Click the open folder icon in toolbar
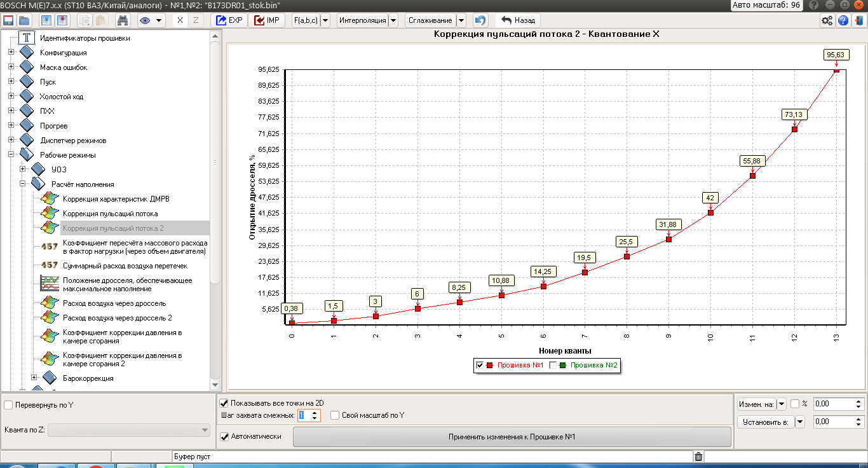Viewport: 868px width, 468px height. [x=24, y=20]
